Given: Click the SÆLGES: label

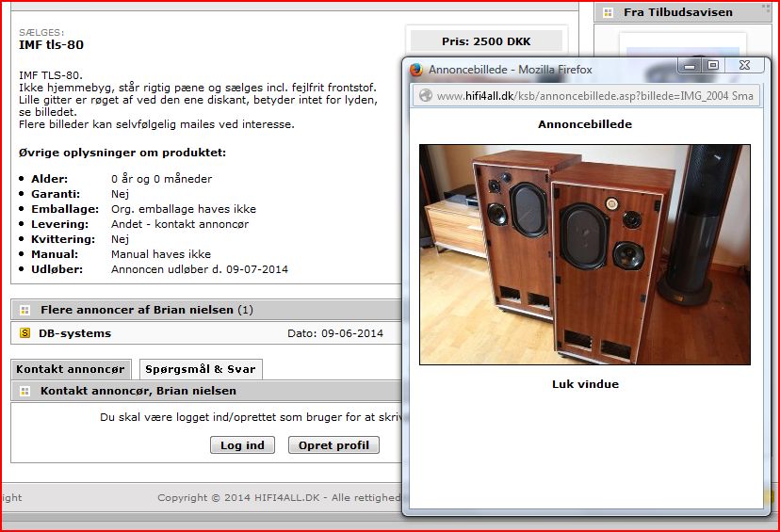Looking at the screenshot, I should tap(41, 32).
